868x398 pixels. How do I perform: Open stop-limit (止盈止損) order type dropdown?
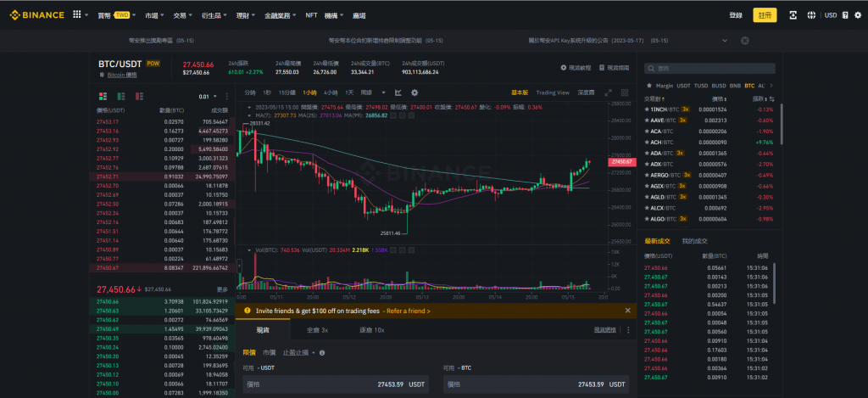click(298, 352)
